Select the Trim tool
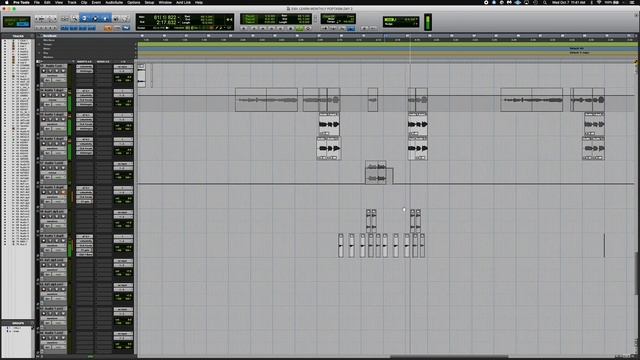 pyautogui.click(x=85, y=19)
